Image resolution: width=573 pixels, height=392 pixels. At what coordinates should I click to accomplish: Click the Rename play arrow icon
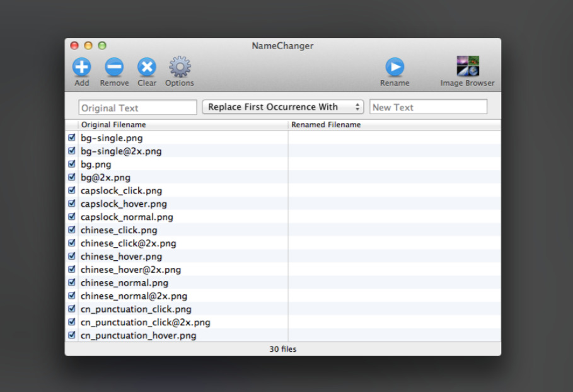[x=395, y=67]
